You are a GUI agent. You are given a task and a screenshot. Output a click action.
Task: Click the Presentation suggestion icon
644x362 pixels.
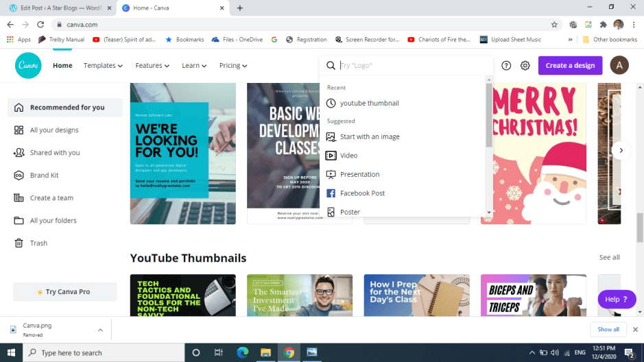[x=331, y=174]
